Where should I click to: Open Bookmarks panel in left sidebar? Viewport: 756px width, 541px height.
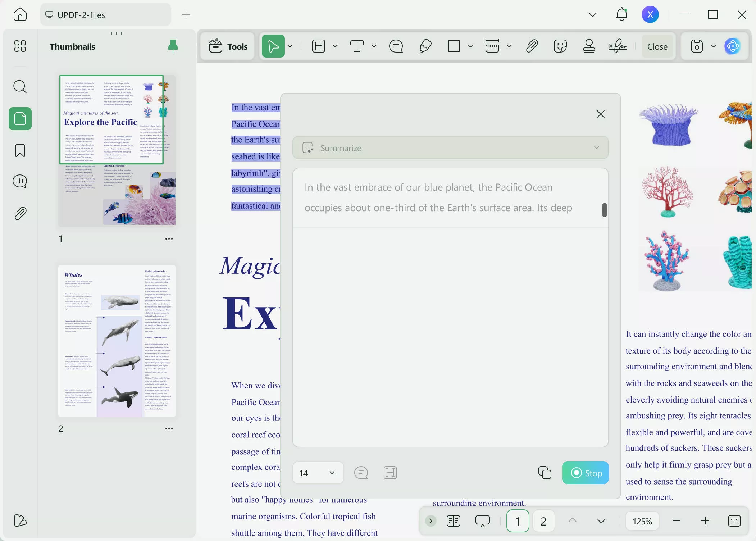20,150
